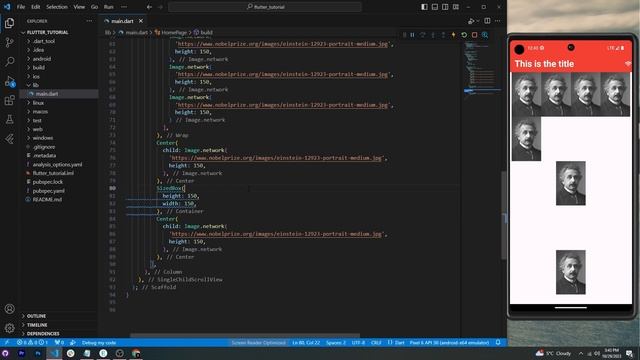The height and width of the screenshot is (360, 640).
Task: Click the debug Step Over button
Action: (x=423, y=35)
